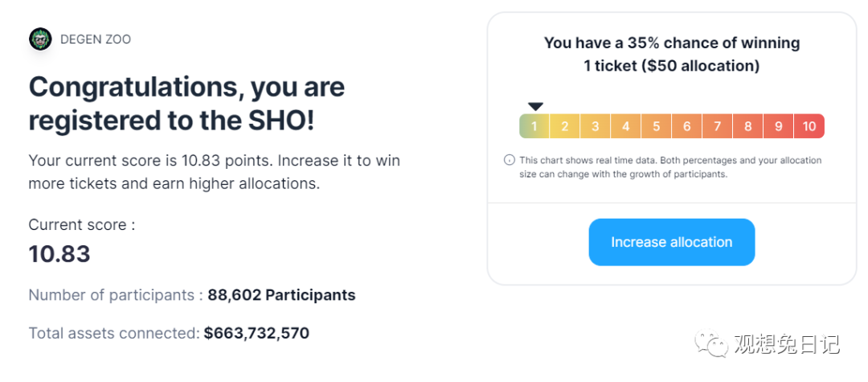Screen dimensions: 868x382
Task: Select segment 8 on the ticket scale
Action: pyautogui.click(x=748, y=126)
